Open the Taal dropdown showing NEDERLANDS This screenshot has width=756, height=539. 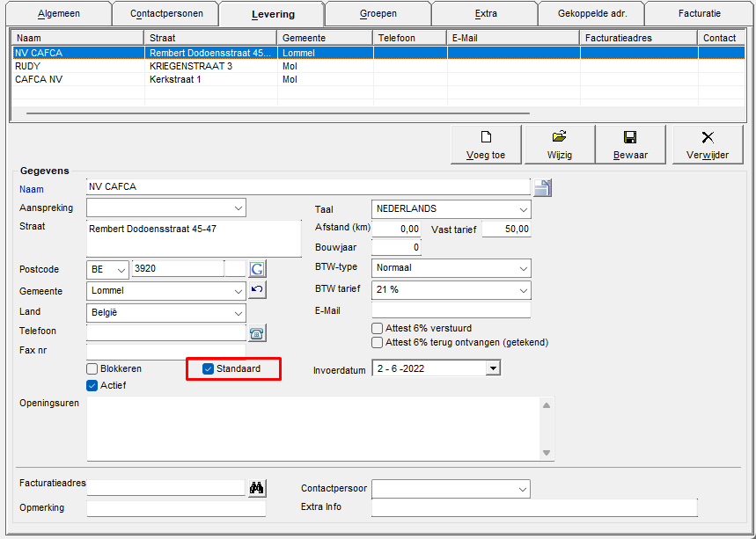(x=523, y=209)
